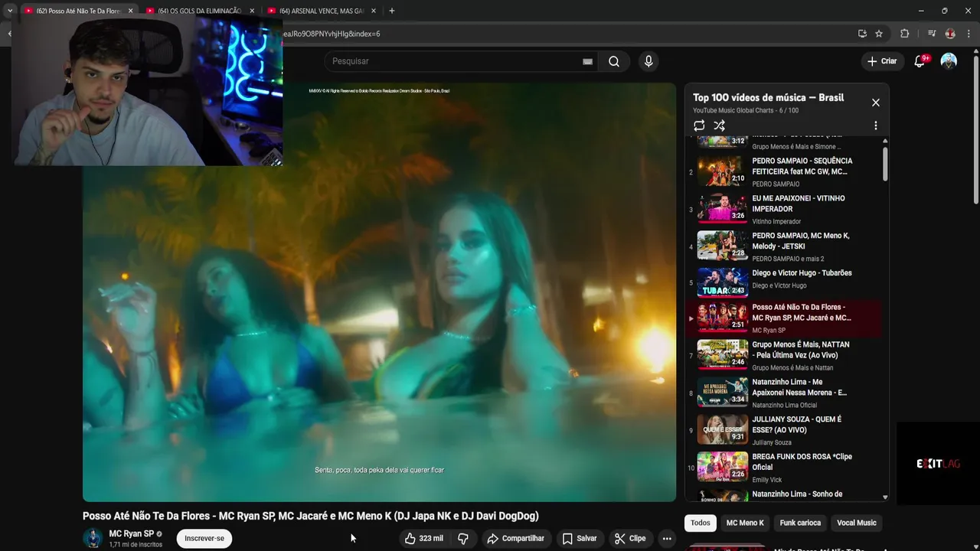
Task: Click the playlist panel scrollbar thumb
Action: click(x=886, y=163)
